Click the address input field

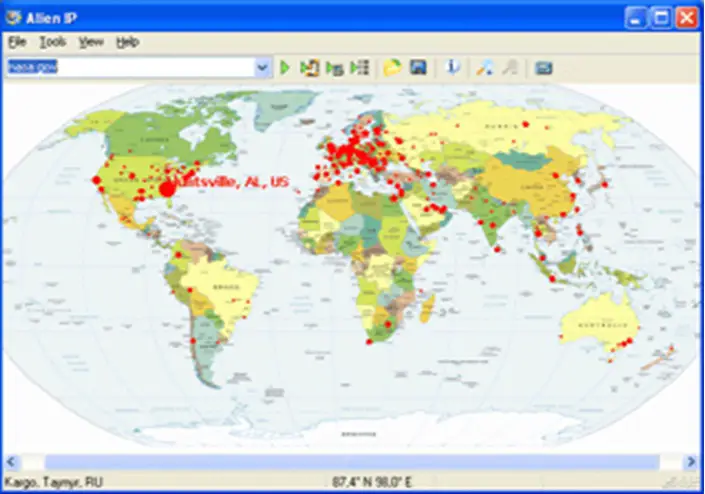[x=130, y=67]
